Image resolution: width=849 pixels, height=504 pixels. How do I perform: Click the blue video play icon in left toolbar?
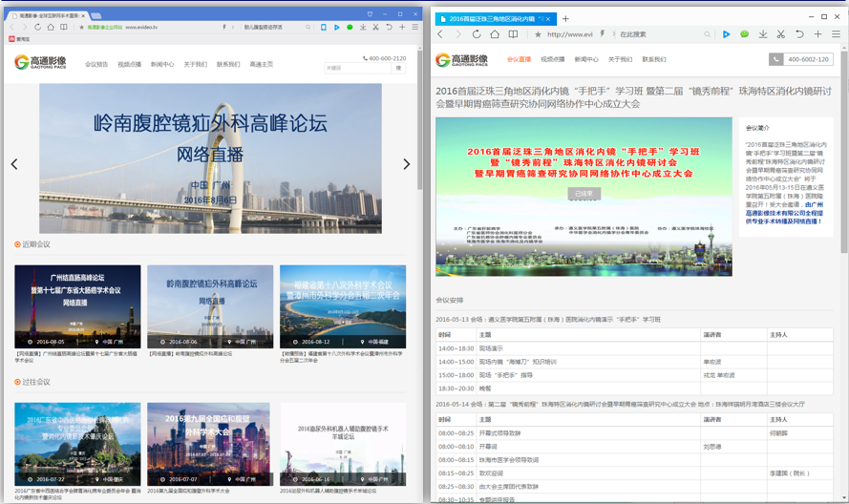point(337,27)
